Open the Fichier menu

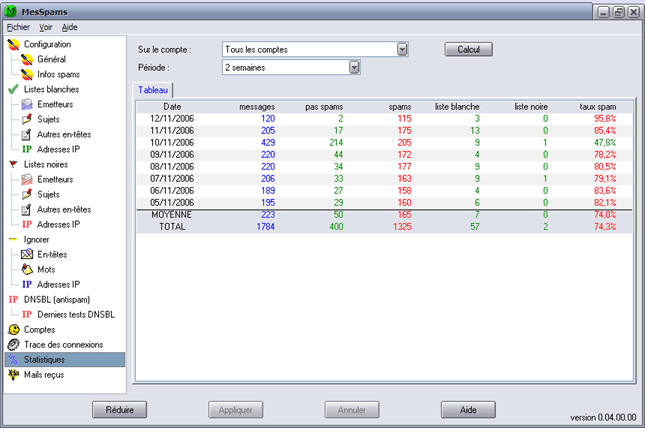tap(18, 27)
